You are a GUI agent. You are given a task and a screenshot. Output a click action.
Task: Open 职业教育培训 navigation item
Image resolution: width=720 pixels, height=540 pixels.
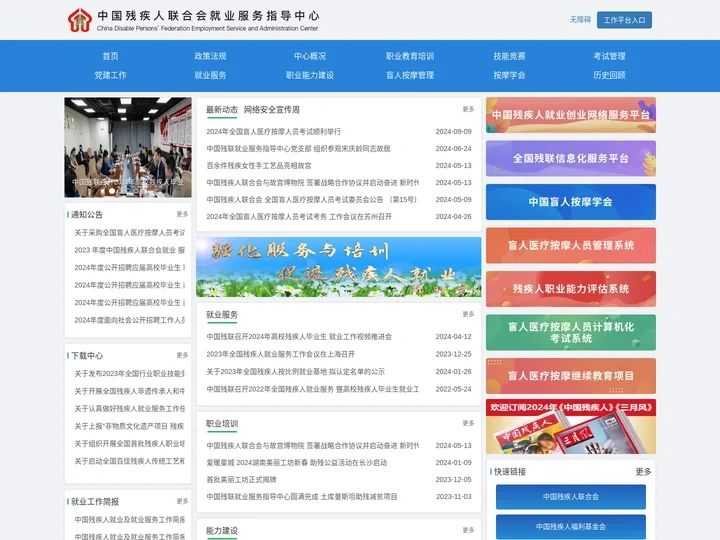coord(410,56)
